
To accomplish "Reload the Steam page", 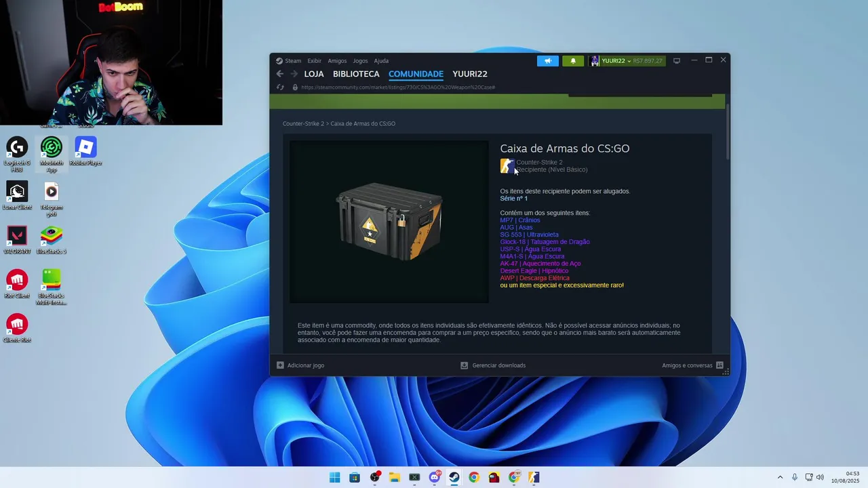I will [280, 87].
